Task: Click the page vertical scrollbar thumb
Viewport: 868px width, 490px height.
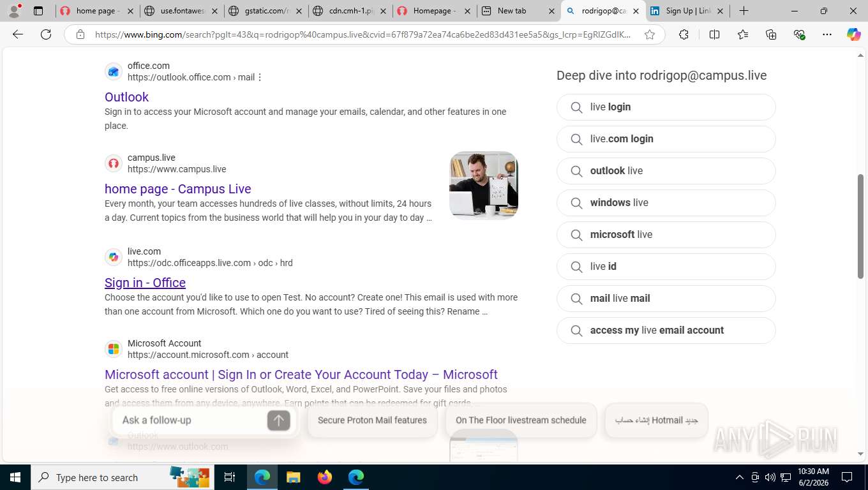Action: pyautogui.click(x=860, y=226)
